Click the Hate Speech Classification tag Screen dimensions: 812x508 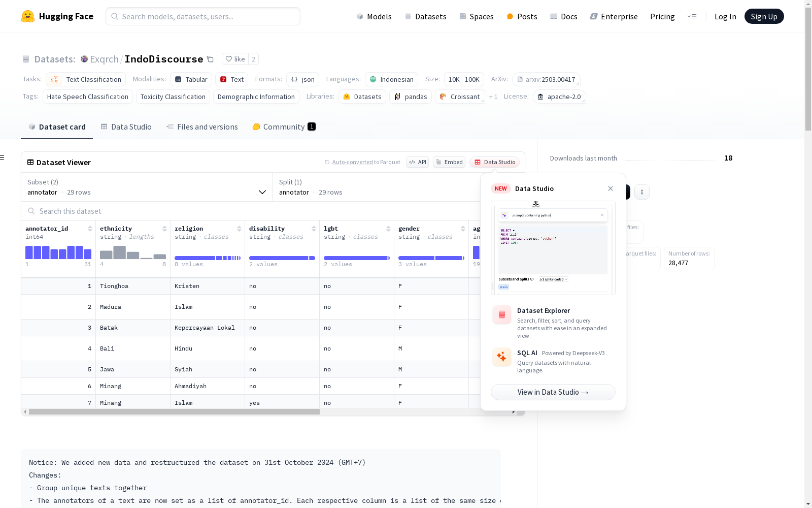[88, 97]
